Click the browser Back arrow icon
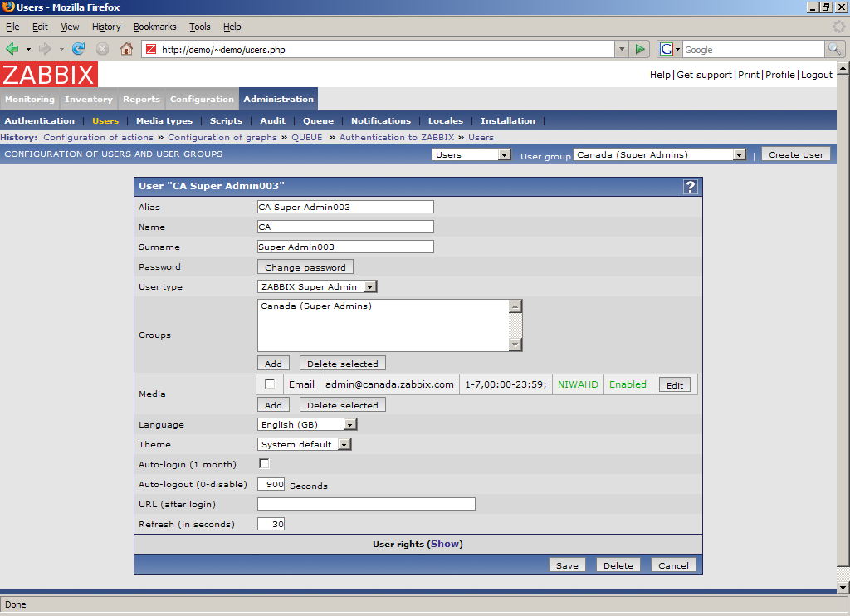850x616 pixels. pos(12,49)
